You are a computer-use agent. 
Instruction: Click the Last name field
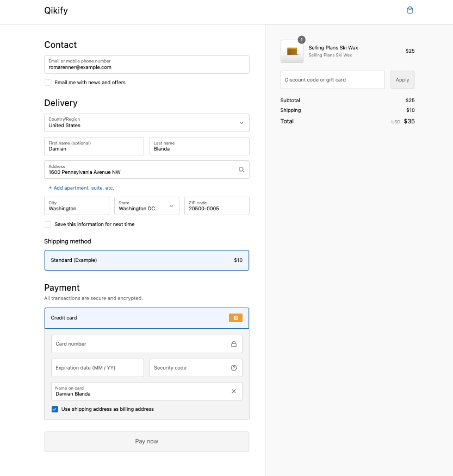pyautogui.click(x=199, y=146)
